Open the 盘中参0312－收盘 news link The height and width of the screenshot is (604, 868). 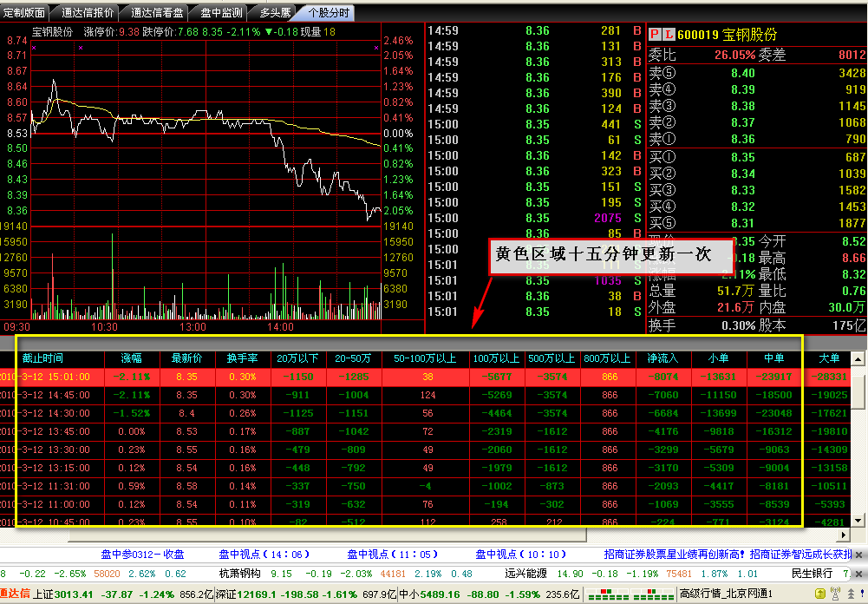(142, 555)
